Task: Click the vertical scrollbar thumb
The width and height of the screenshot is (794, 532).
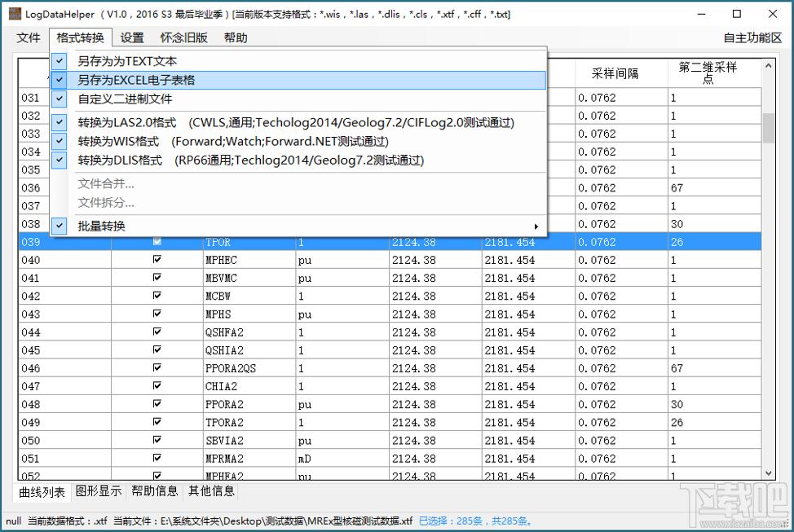Action: tap(769, 128)
